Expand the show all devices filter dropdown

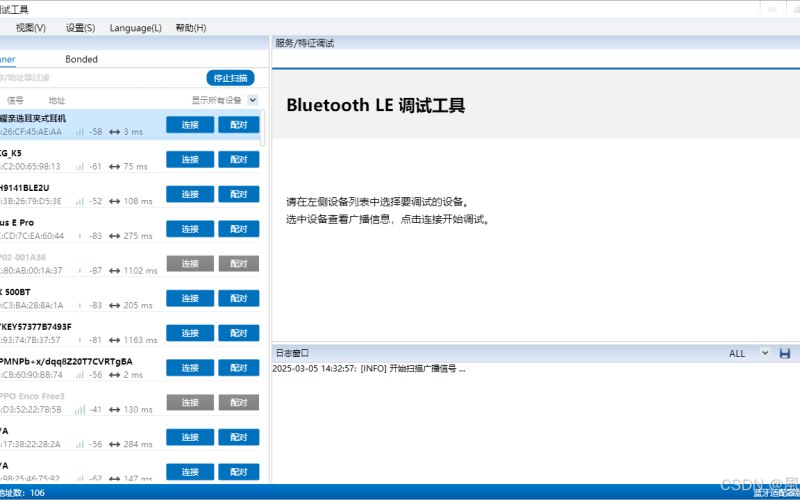click(253, 100)
